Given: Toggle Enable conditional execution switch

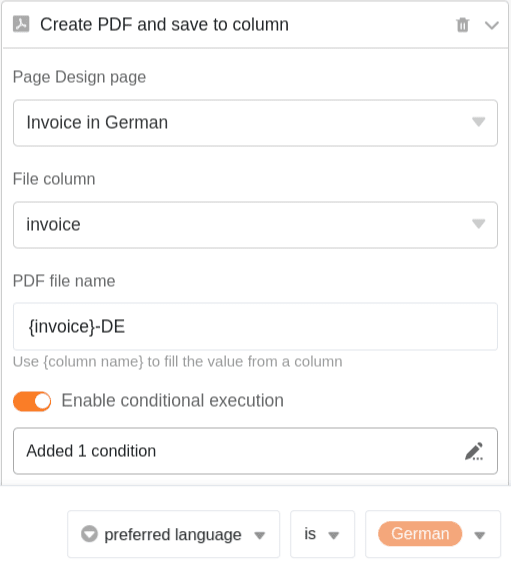Looking at the screenshot, I should pyautogui.click(x=32, y=401).
